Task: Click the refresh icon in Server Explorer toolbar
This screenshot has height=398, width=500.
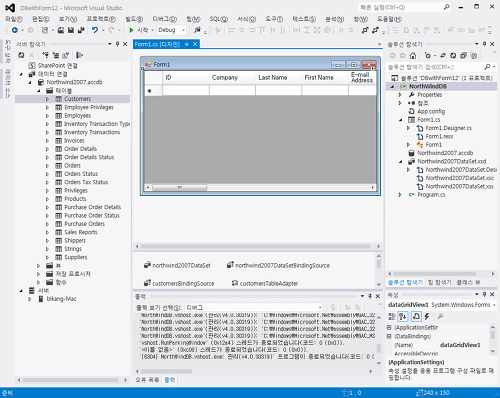Action: tap(21, 55)
